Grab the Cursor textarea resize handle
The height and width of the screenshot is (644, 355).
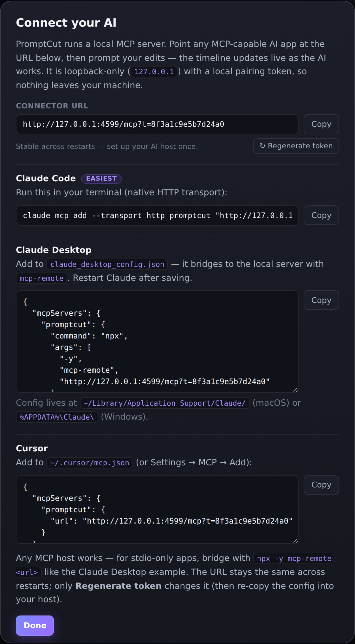point(295,541)
